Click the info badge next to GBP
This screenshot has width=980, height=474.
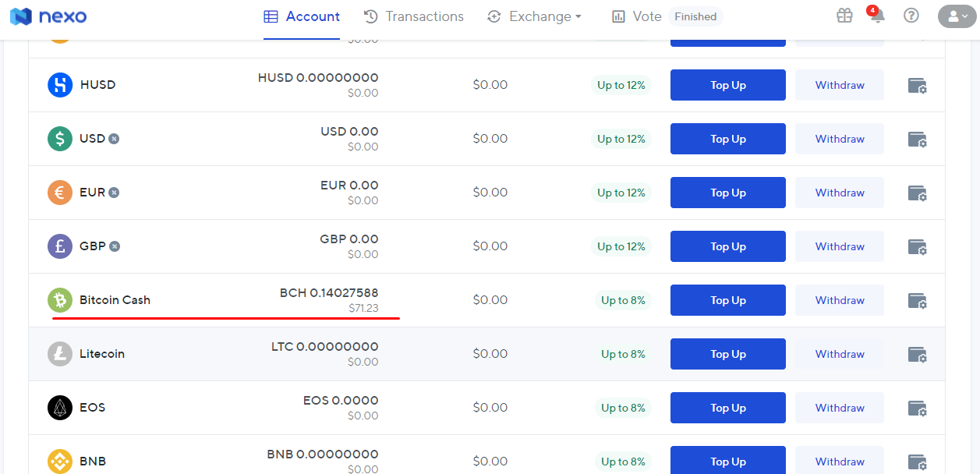click(115, 246)
